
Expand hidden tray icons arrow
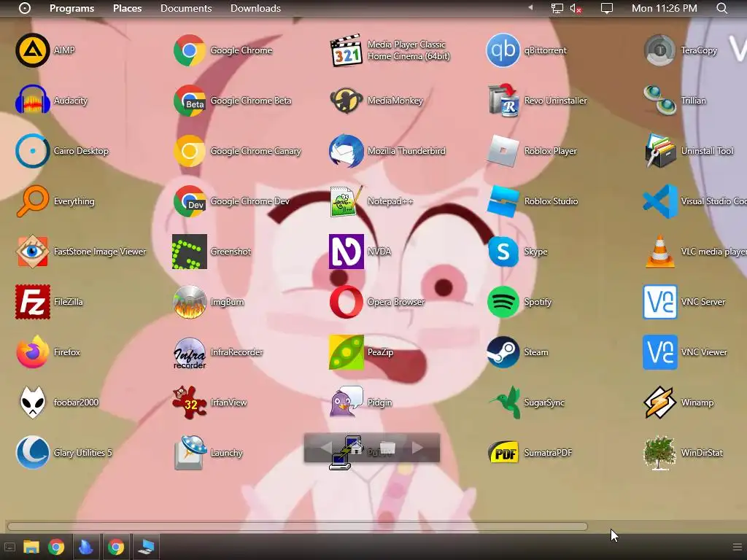click(x=530, y=7)
